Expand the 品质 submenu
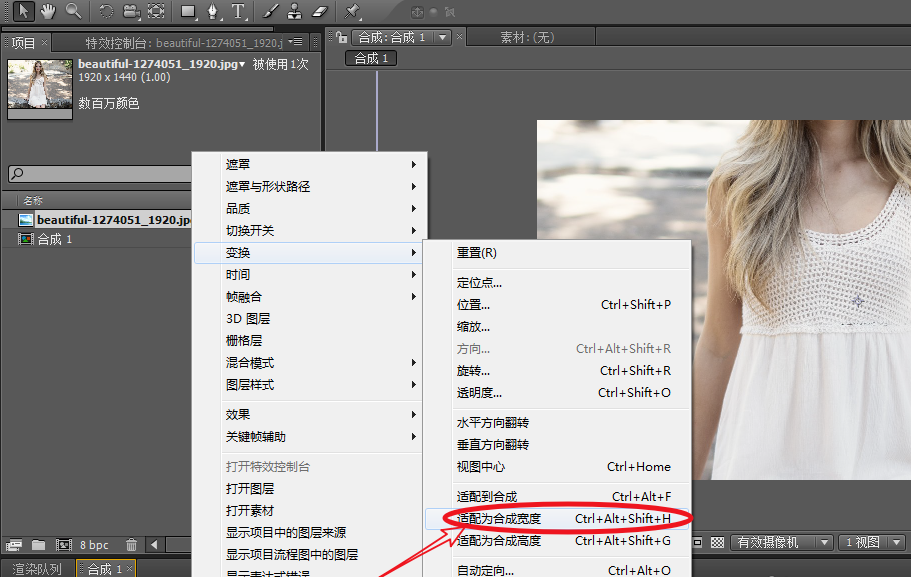Image resolution: width=911 pixels, height=577 pixels. tap(310, 209)
